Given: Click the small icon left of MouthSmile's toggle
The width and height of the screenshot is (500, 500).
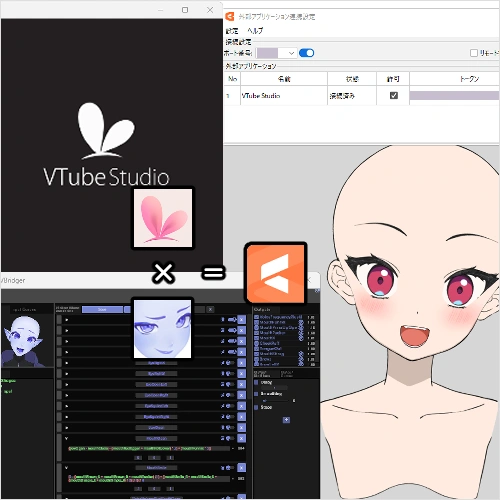Looking at the screenshot, I should click(x=222, y=468).
